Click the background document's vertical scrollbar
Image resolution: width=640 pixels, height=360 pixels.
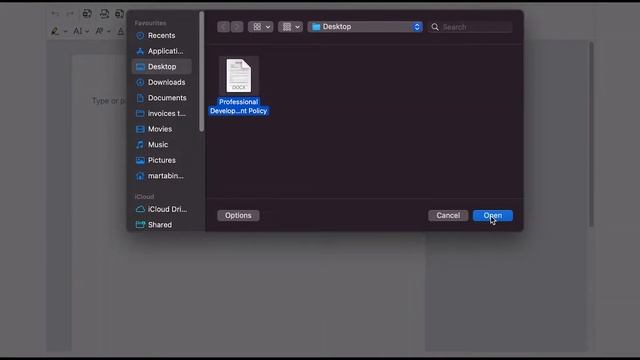[591, 134]
